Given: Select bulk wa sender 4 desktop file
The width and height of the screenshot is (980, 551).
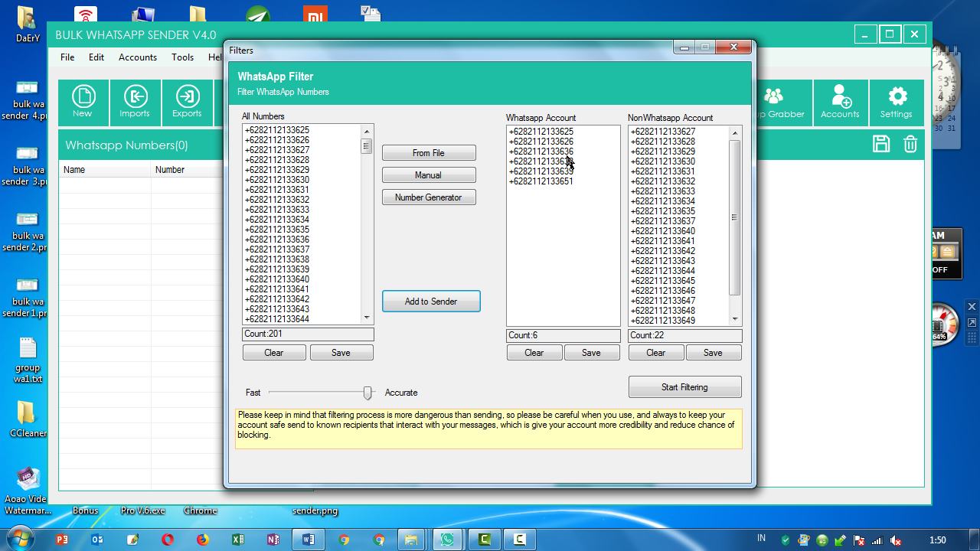Looking at the screenshot, I should coord(27,99).
